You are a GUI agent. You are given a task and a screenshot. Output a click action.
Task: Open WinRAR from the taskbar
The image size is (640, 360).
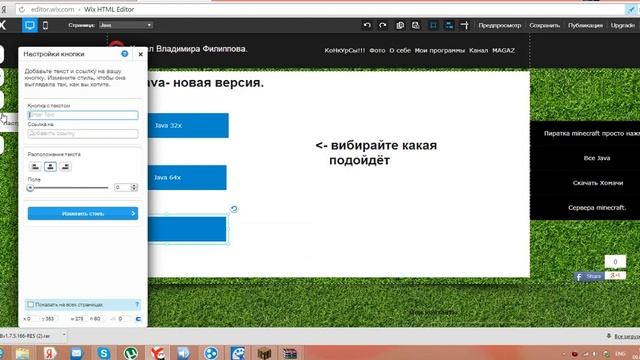(x=290, y=353)
